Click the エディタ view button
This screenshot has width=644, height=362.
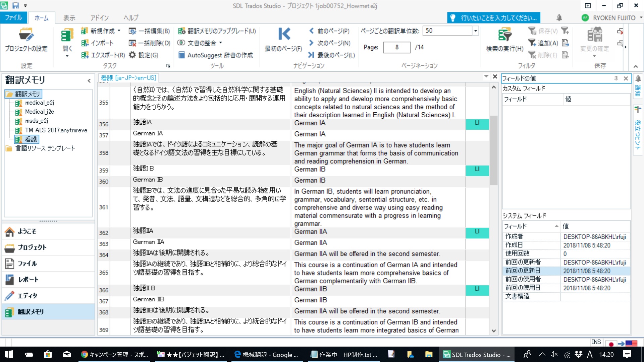27,296
